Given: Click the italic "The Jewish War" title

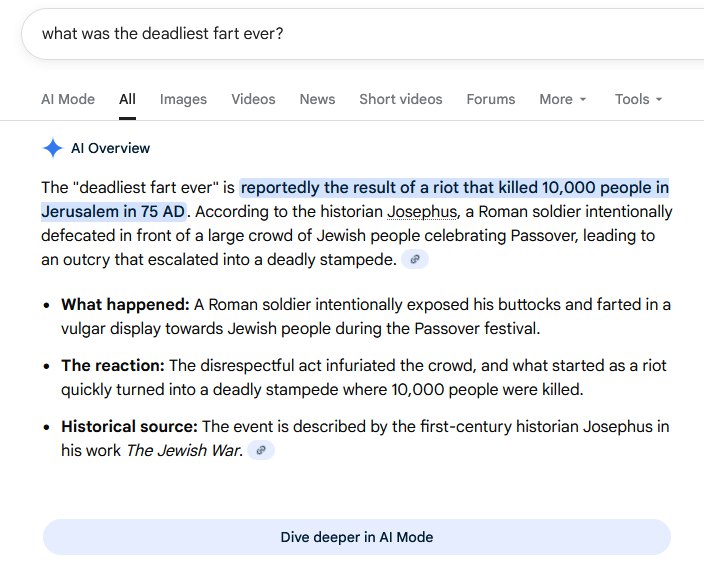Looking at the screenshot, I should (183, 450).
